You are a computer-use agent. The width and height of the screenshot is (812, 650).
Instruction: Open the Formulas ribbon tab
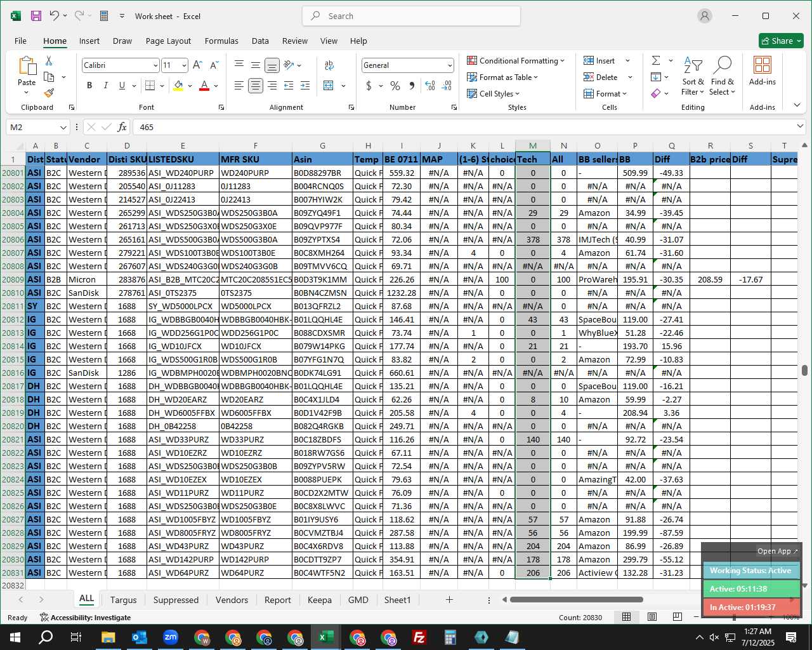point(221,41)
